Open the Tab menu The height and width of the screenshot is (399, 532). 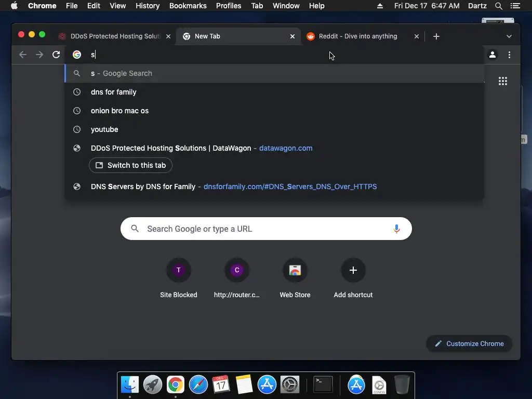[257, 6]
